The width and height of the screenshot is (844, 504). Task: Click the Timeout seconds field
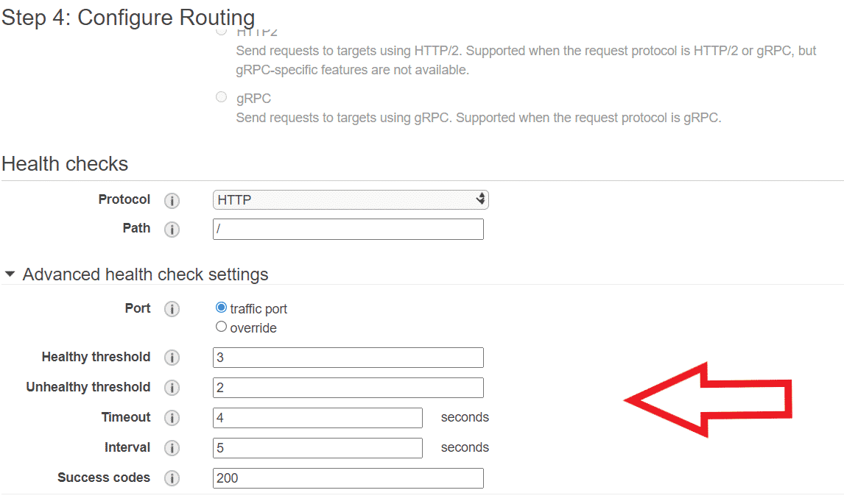point(317,418)
